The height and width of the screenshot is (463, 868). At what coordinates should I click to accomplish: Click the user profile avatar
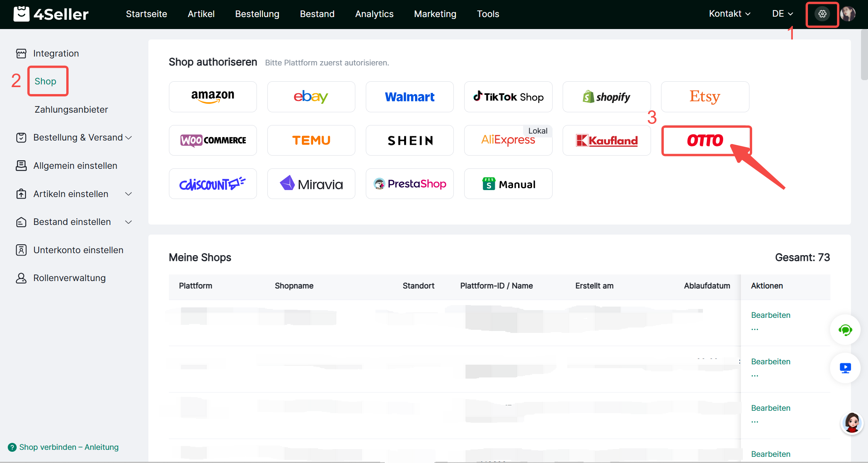point(848,14)
